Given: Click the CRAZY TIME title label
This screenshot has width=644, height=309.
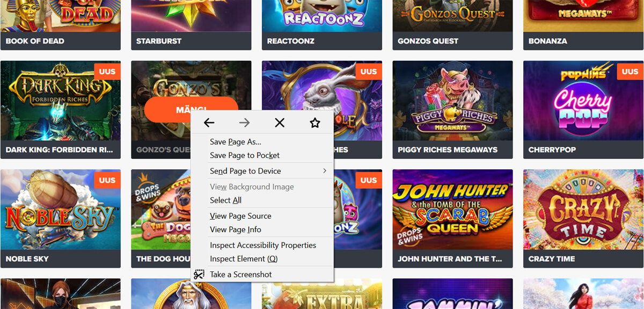Looking at the screenshot, I should click(x=552, y=258).
